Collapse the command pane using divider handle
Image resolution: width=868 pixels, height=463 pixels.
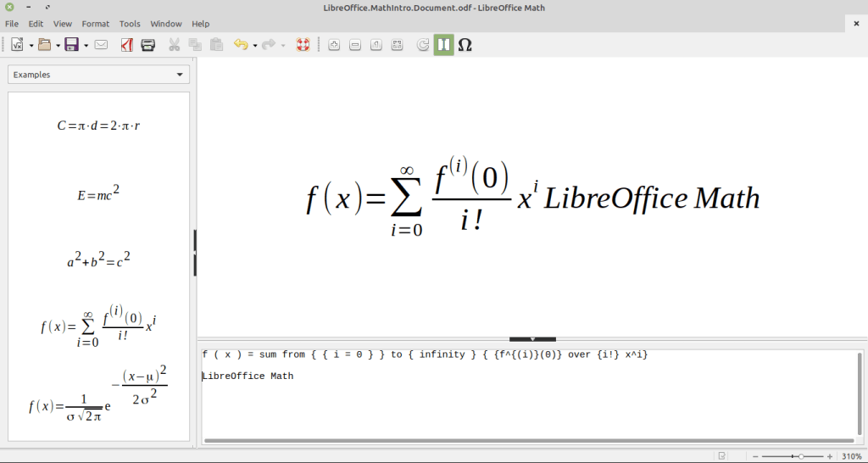tap(532, 338)
